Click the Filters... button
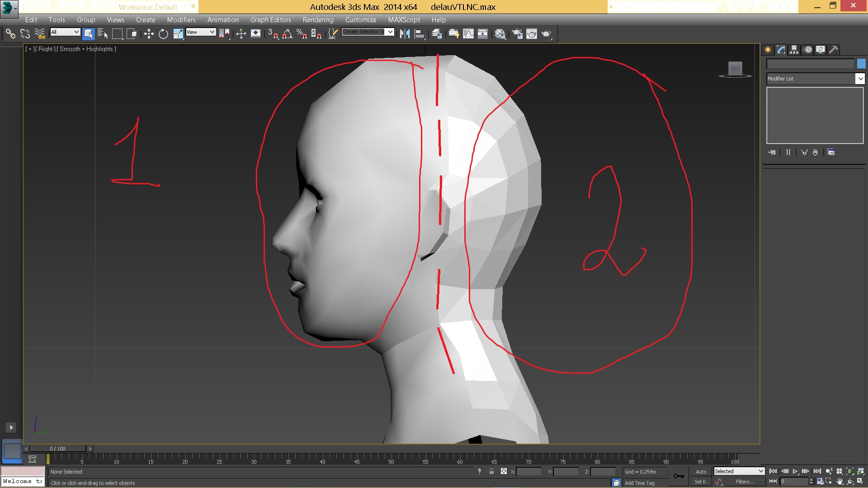This screenshot has height=488, width=868. point(745,482)
